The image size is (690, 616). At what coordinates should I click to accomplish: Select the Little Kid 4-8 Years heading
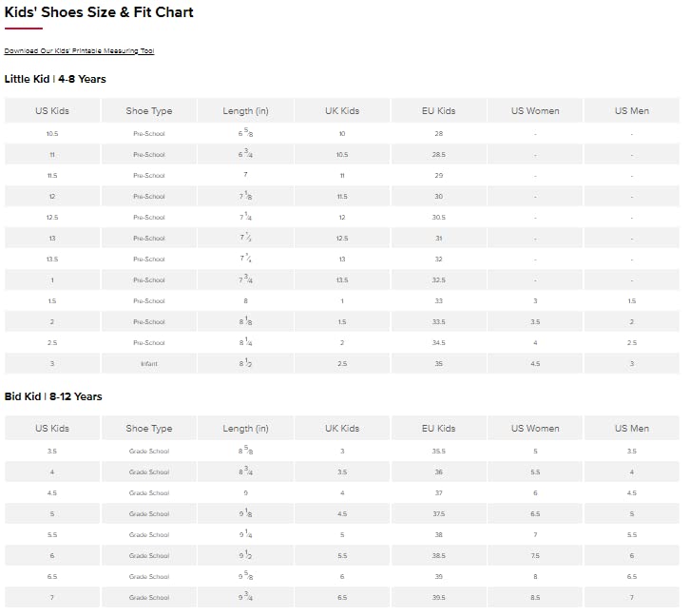55,79
